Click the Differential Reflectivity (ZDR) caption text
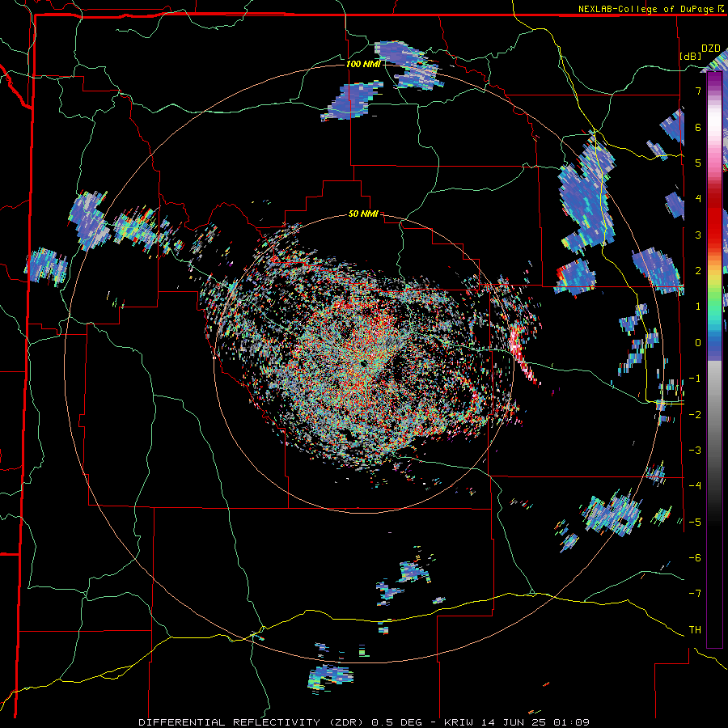This screenshot has height=728, width=728. coord(364,722)
